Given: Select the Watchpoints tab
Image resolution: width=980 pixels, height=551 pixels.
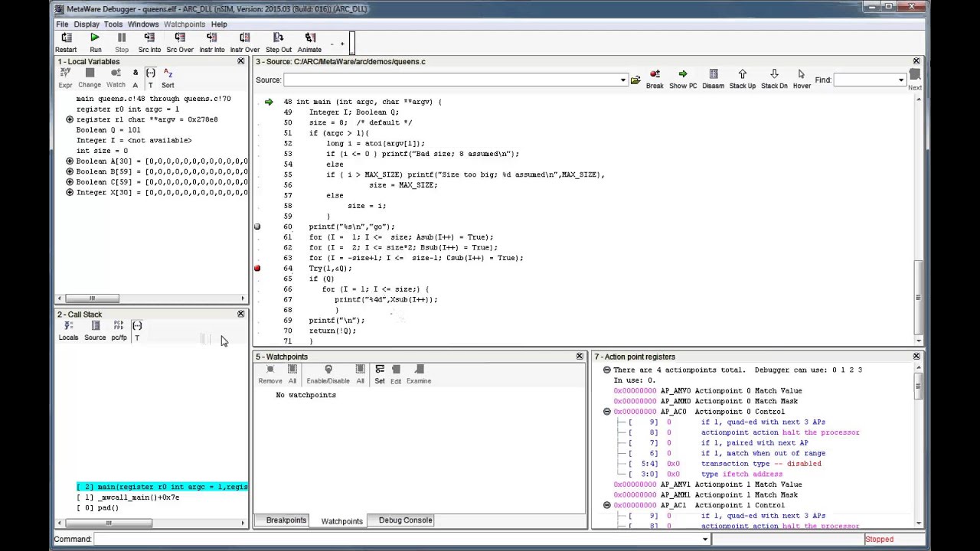Looking at the screenshot, I should pos(342,521).
